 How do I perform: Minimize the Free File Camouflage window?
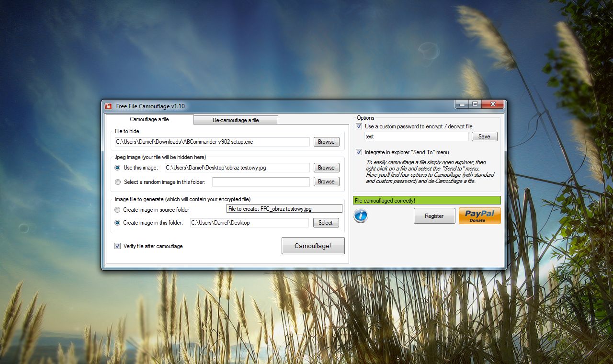point(462,104)
